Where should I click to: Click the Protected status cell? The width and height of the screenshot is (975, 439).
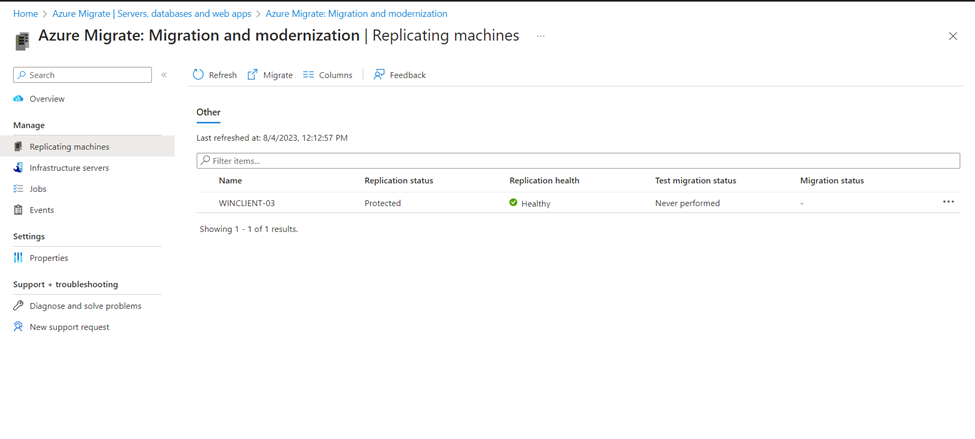(382, 203)
